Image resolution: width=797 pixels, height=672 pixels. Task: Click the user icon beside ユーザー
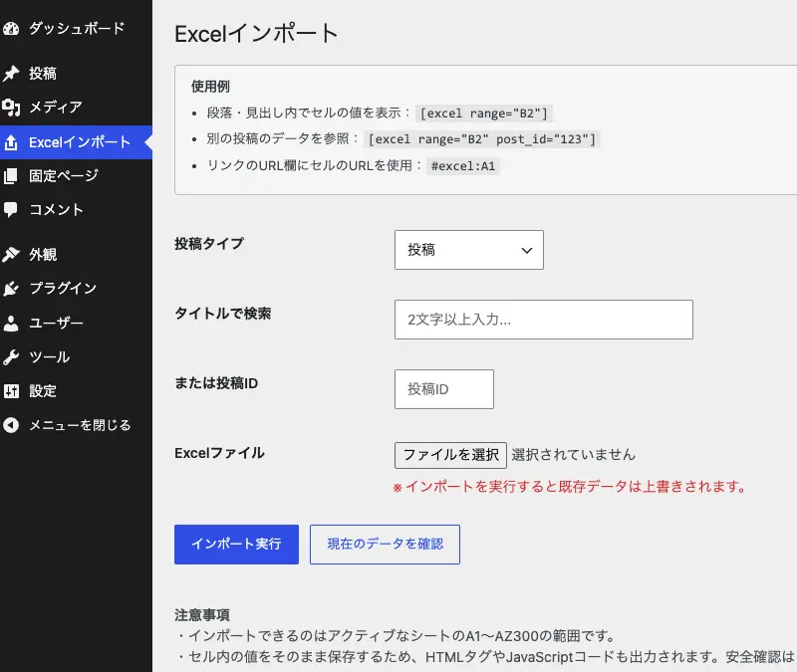coord(11,323)
